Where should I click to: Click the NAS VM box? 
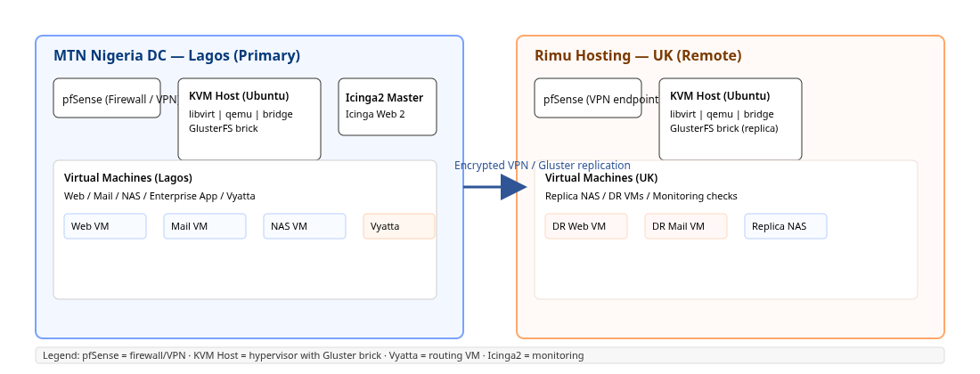305,226
